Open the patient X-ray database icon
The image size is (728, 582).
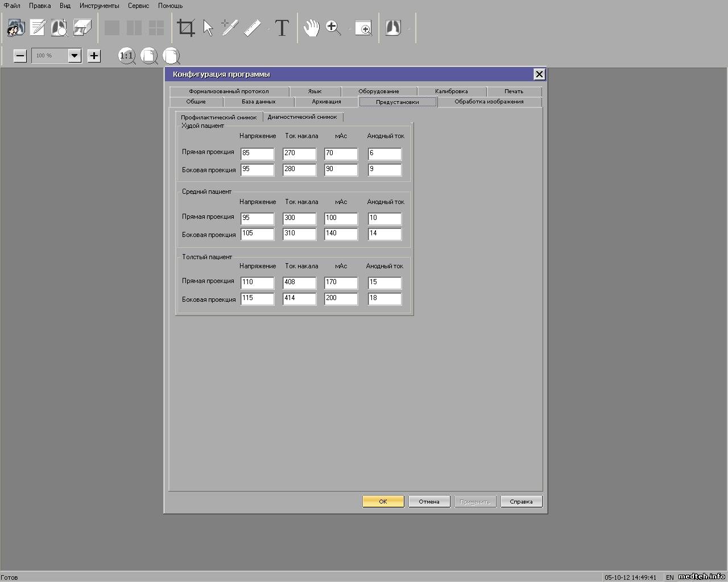(x=16, y=28)
